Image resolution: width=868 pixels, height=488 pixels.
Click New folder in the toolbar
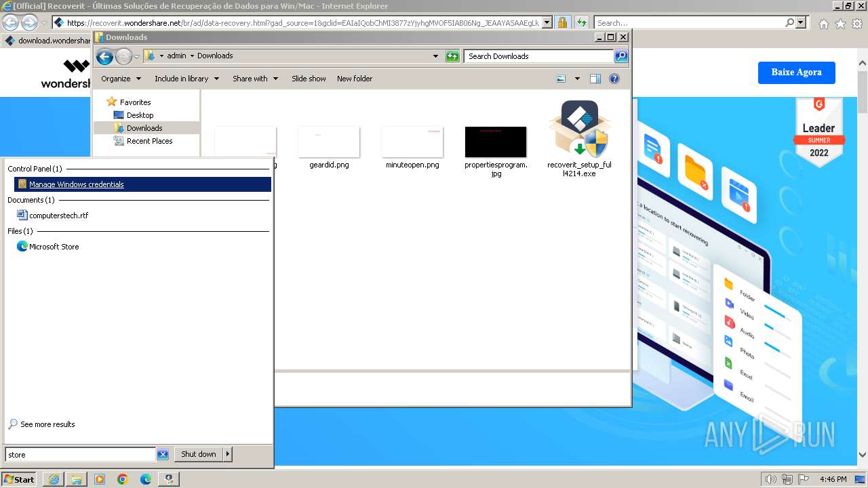[355, 79]
